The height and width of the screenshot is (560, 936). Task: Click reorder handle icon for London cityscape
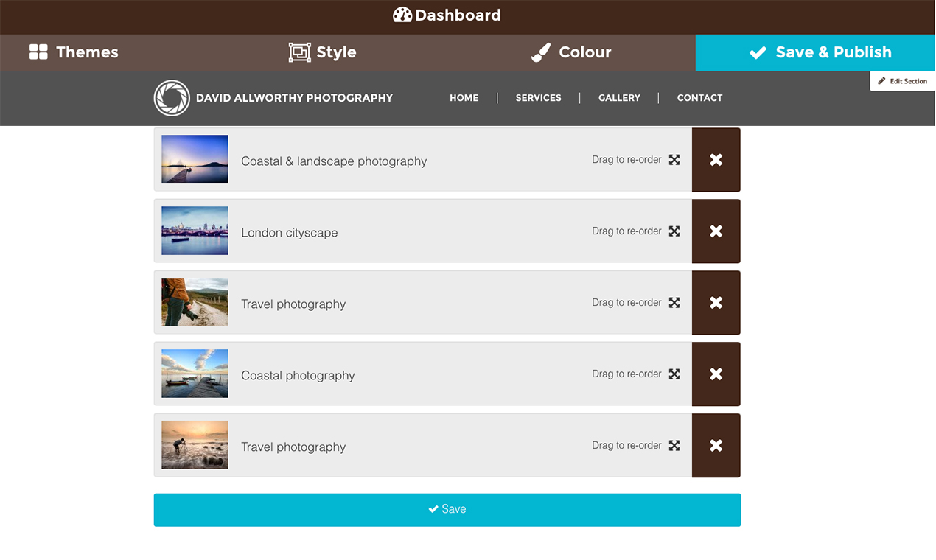point(674,231)
